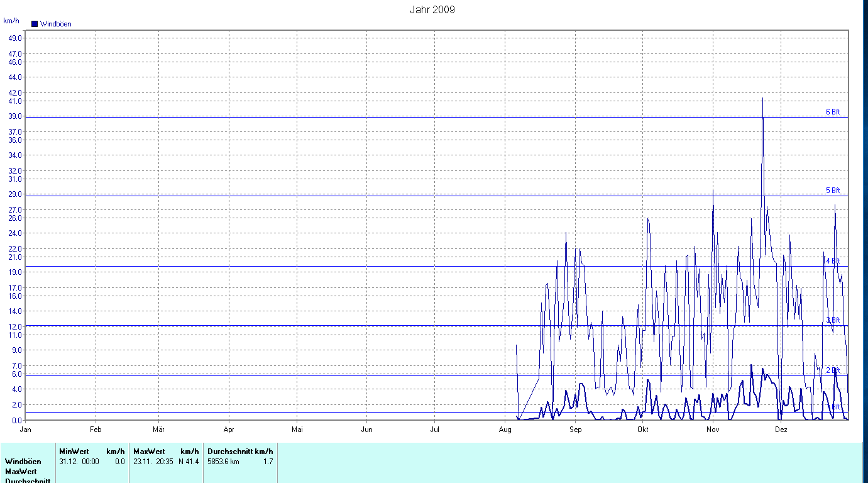This screenshot has width=868, height=483.
Task: Select the Apr label on the x-axis
Action: coord(229,430)
